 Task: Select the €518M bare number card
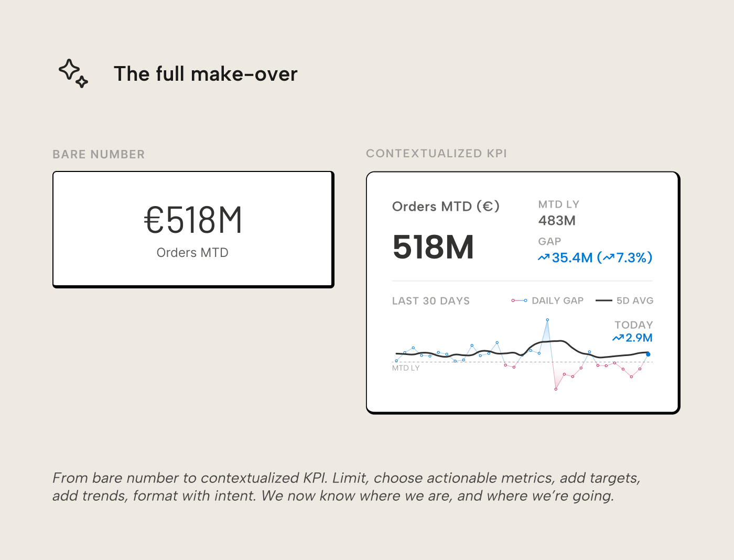193,229
